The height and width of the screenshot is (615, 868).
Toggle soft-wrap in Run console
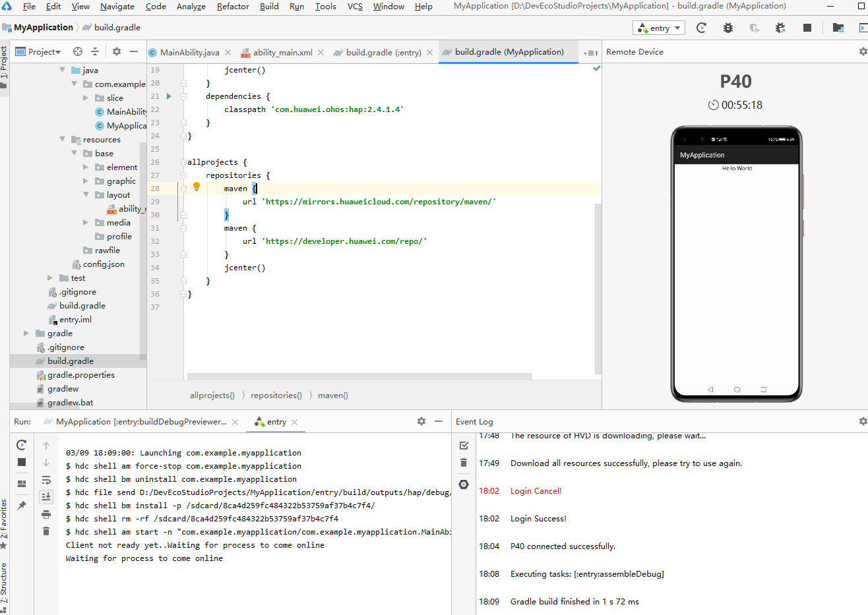46,480
